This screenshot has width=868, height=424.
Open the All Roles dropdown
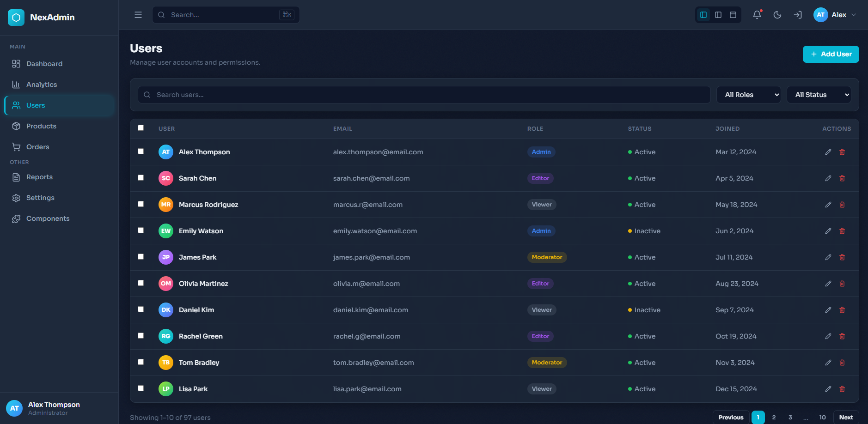(x=748, y=95)
